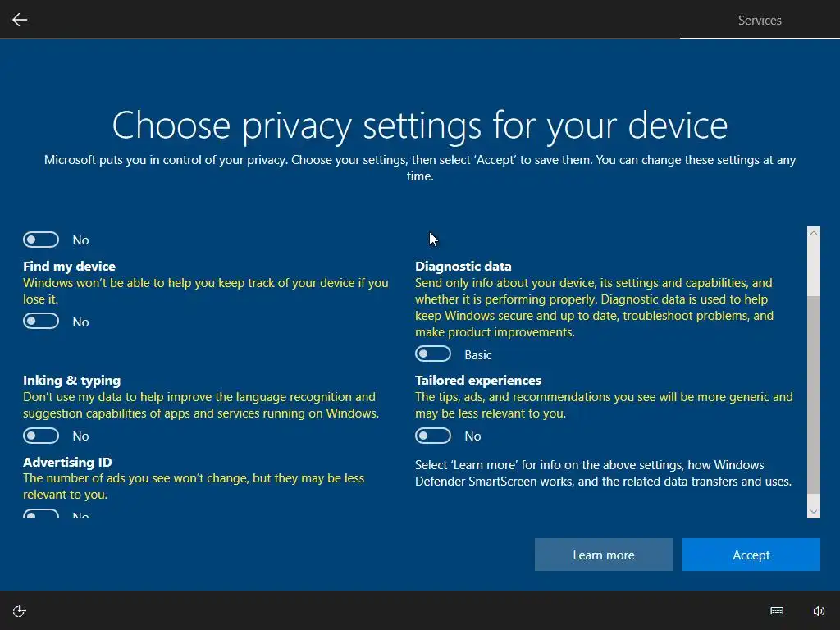Click the Learn more button
Screen dimensions: 840x630
click(x=603, y=555)
